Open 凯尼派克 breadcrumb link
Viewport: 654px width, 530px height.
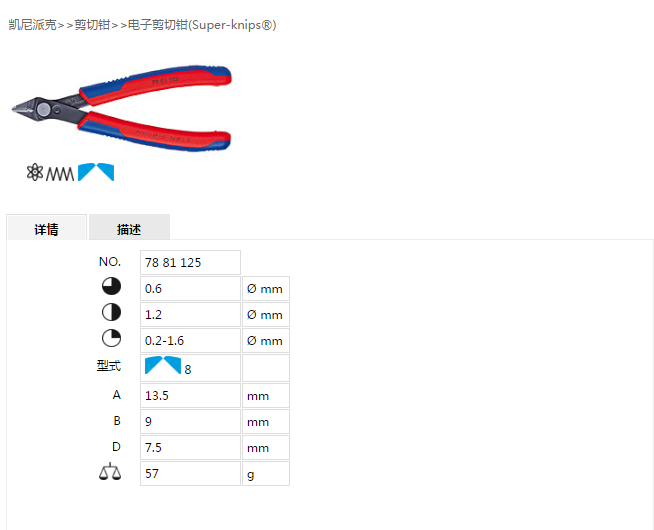[33, 25]
